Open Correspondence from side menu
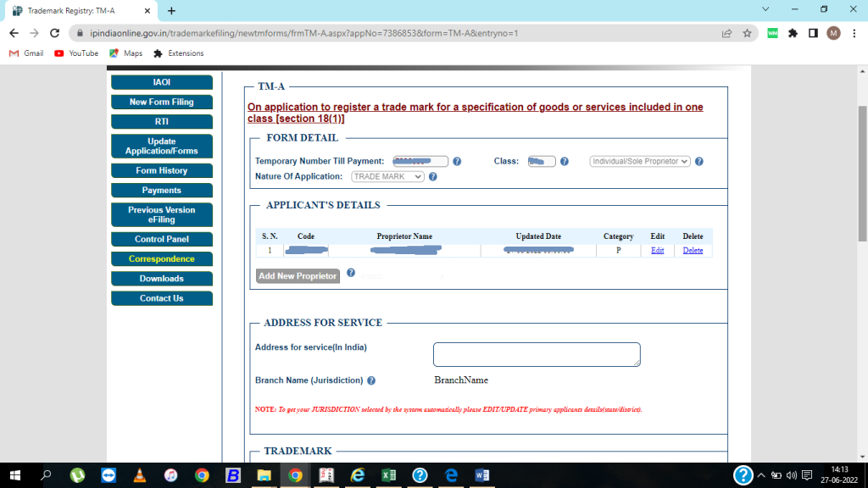Screen dimensions: 868x488 161,259
